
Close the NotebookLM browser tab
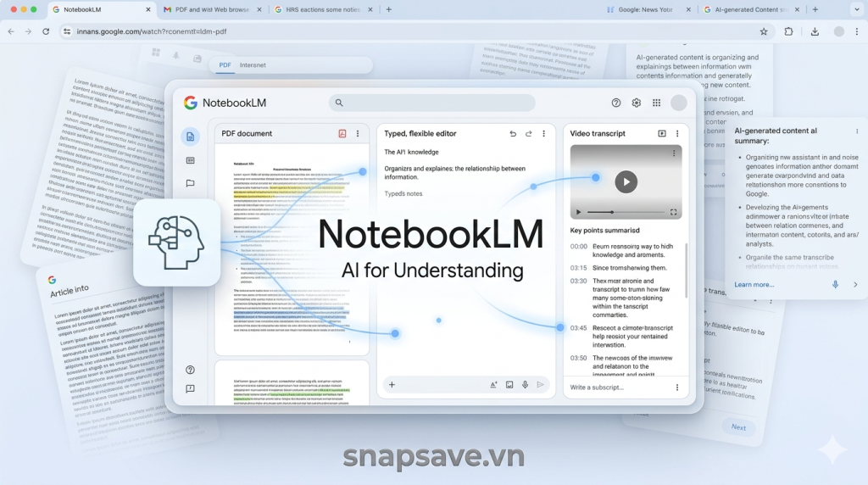click(147, 9)
